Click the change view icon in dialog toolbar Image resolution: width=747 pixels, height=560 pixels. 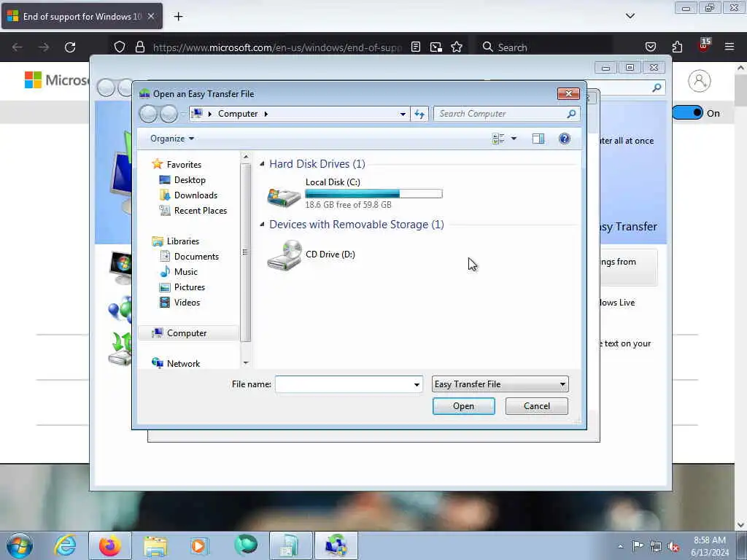pyautogui.click(x=498, y=139)
